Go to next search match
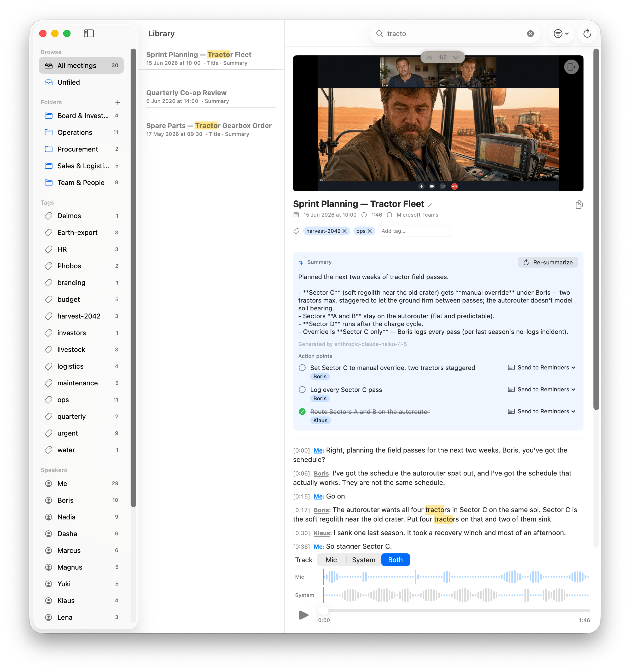This screenshot has height=672, width=630. tap(456, 57)
